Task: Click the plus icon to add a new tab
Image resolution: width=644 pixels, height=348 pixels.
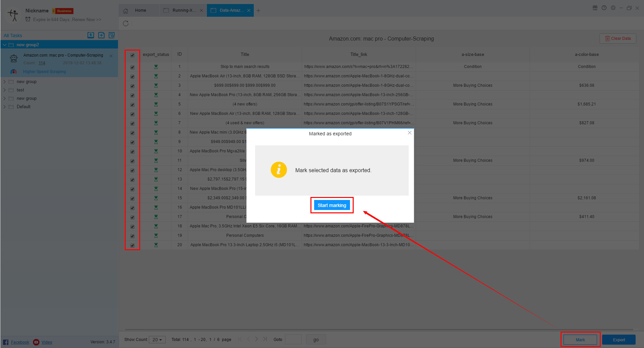Action: [258, 11]
